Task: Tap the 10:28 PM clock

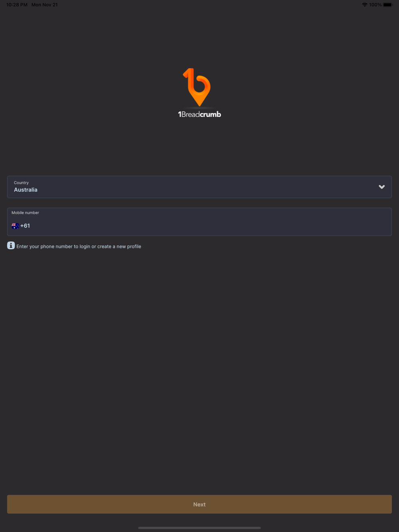Action: (x=17, y=5)
